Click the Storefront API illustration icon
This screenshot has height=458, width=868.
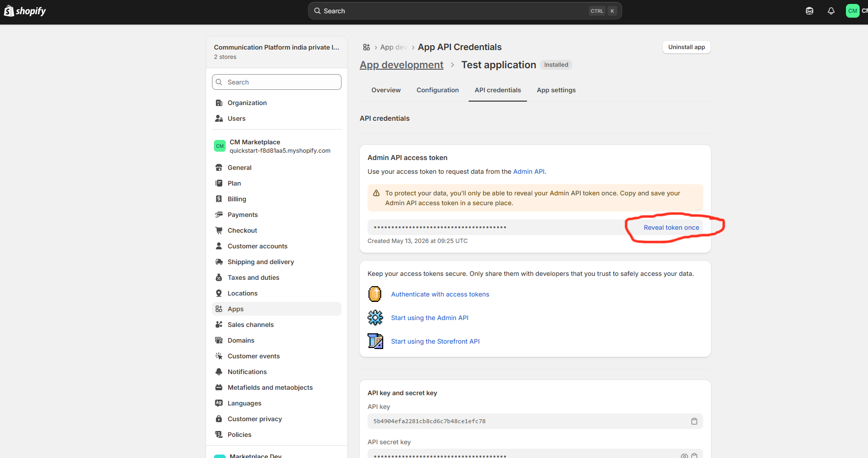375,341
